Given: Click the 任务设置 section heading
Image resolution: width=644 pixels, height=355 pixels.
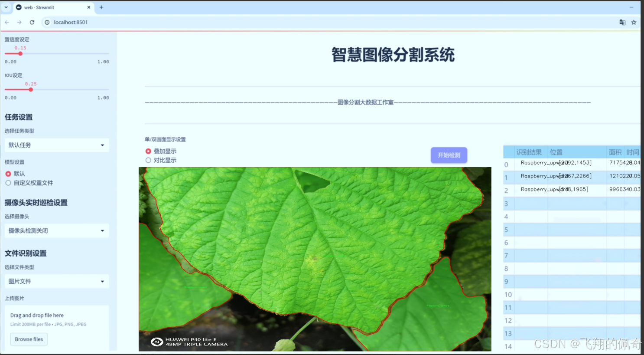Looking at the screenshot, I should tap(19, 117).
